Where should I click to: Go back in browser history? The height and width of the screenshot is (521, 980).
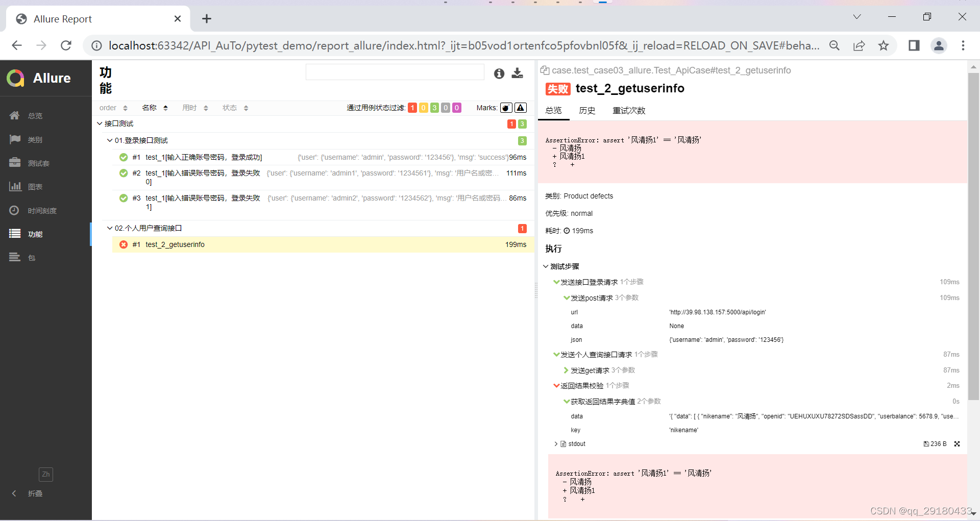(x=17, y=45)
